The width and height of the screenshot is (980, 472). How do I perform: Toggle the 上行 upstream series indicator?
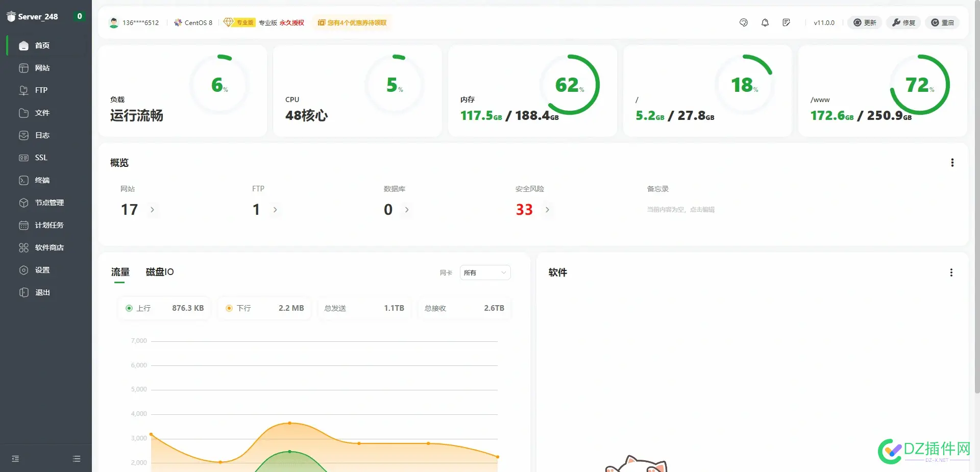129,308
